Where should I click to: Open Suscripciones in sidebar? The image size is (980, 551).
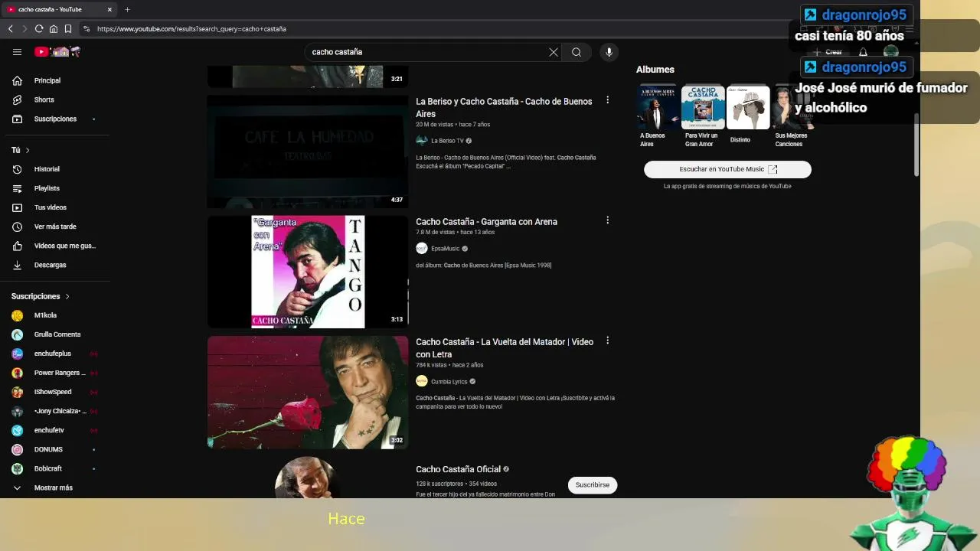pyautogui.click(x=56, y=119)
